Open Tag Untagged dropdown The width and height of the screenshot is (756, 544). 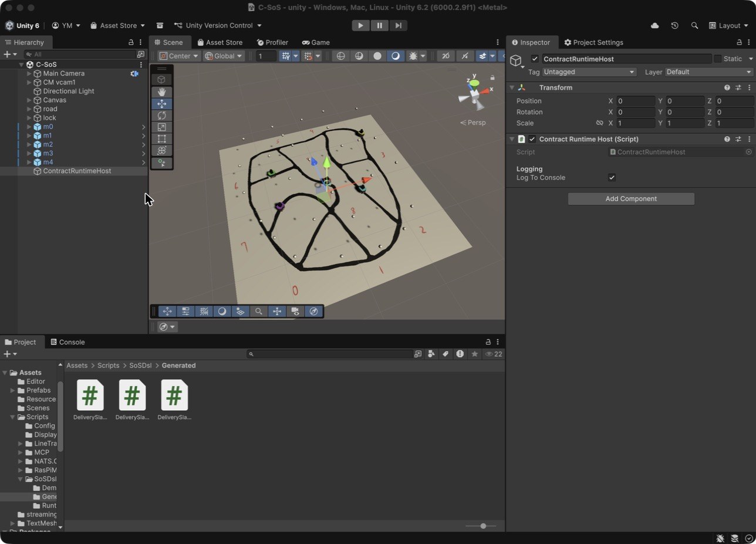[589, 72]
